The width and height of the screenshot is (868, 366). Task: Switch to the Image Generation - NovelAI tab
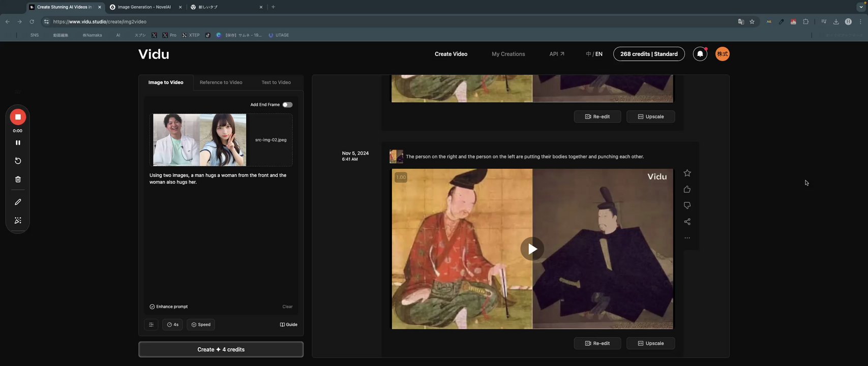pyautogui.click(x=144, y=7)
